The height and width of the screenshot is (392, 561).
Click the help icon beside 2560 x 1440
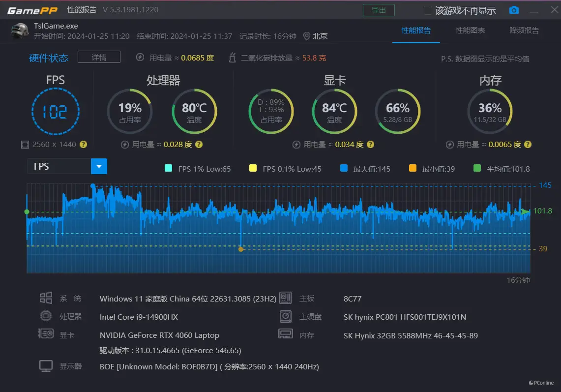click(x=84, y=145)
